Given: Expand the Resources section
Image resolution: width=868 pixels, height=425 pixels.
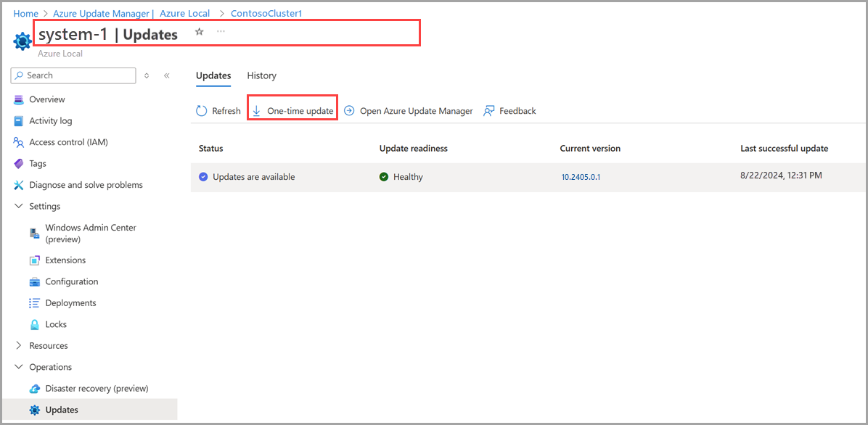Looking at the screenshot, I should [x=18, y=346].
